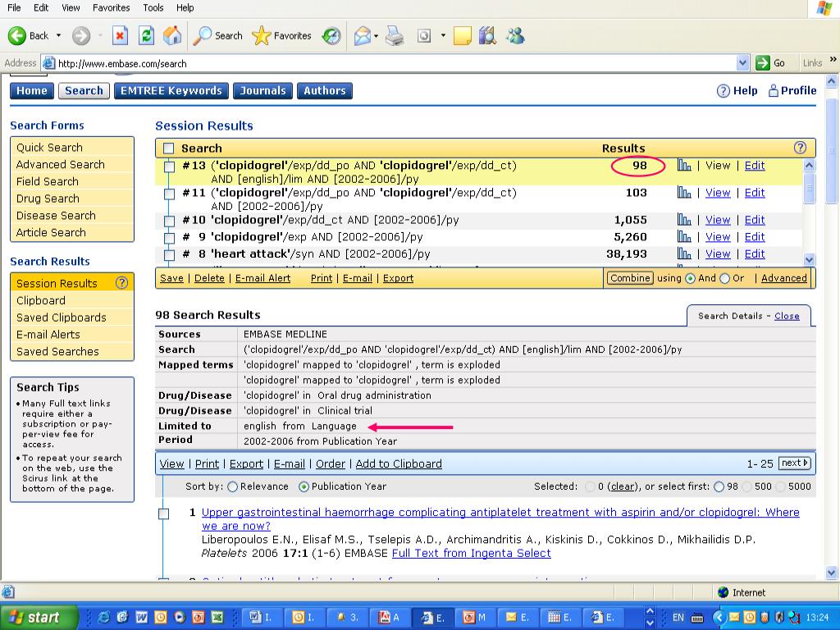Viewport: 840px width, 630px height.
Task: Switch to EMTREE Keywords tab
Action: tap(171, 91)
